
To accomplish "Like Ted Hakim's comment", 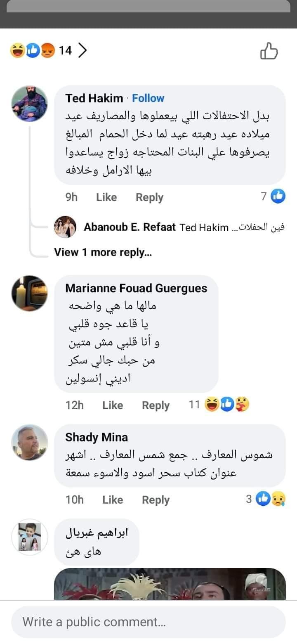I will click(106, 197).
